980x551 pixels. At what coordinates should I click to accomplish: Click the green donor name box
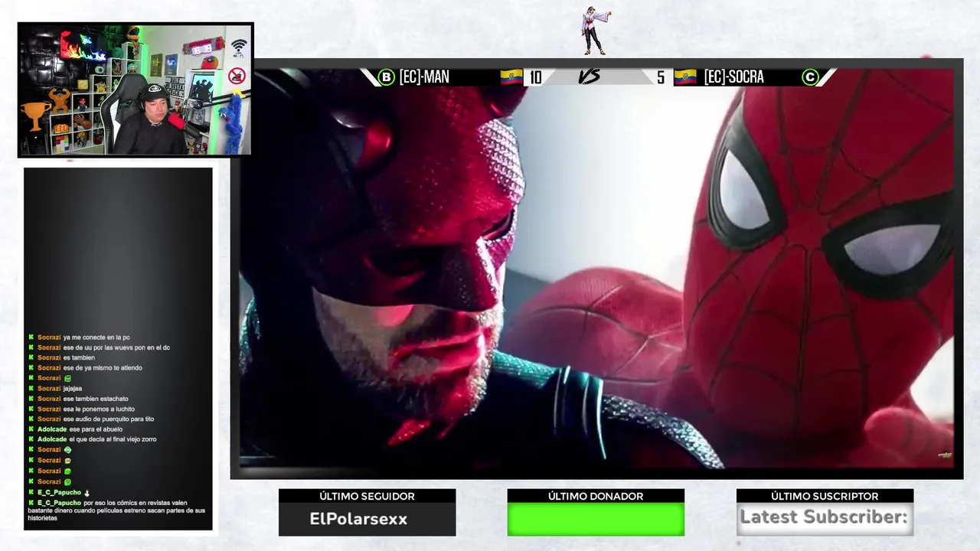596,520
